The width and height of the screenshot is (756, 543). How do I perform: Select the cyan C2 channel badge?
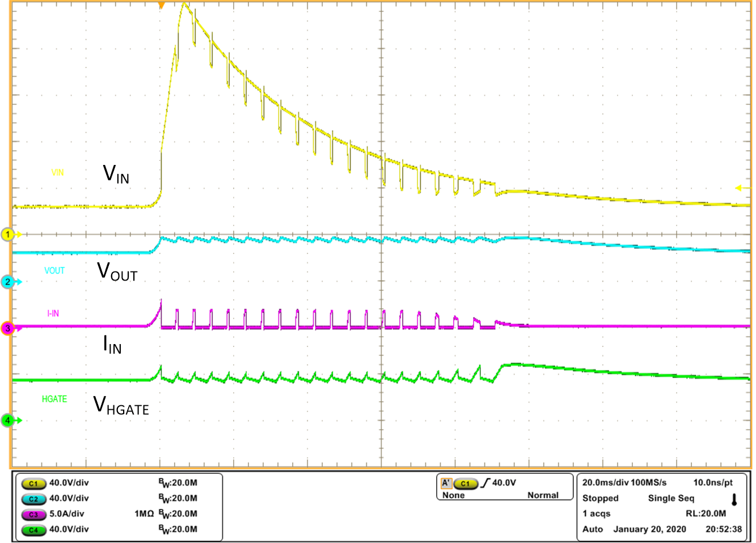(34, 499)
